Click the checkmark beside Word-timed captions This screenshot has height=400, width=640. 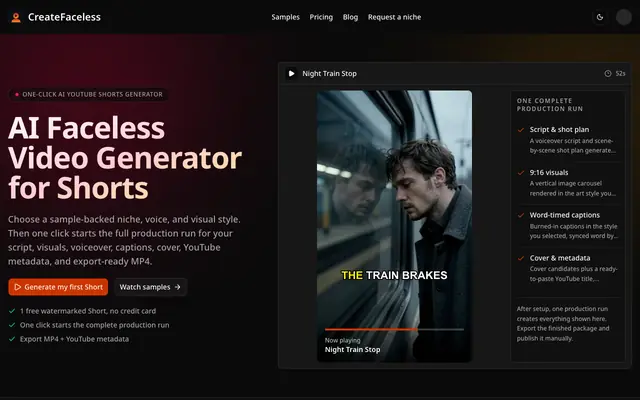[x=521, y=215]
